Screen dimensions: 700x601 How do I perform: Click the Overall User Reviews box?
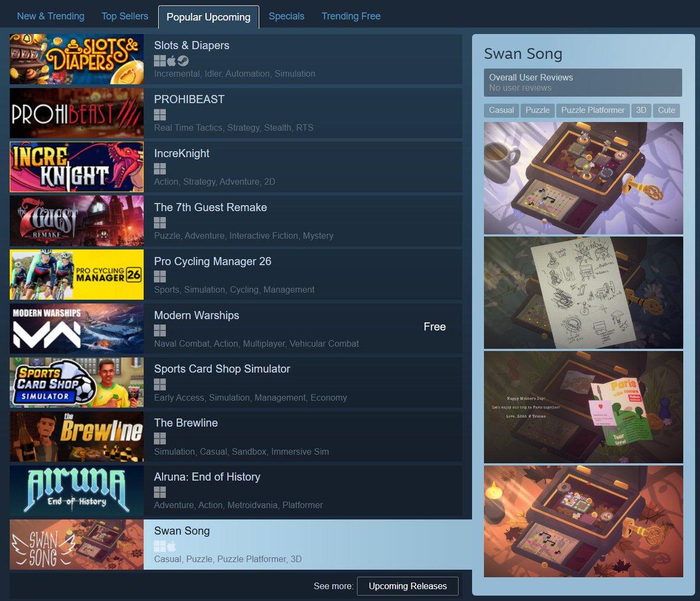[583, 82]
